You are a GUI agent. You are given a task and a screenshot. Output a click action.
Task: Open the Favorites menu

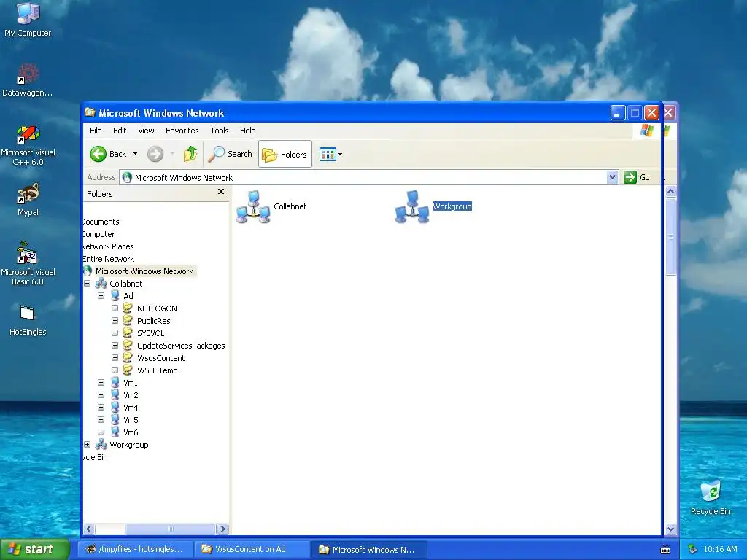pyautogui.click(x=182, y=131)
